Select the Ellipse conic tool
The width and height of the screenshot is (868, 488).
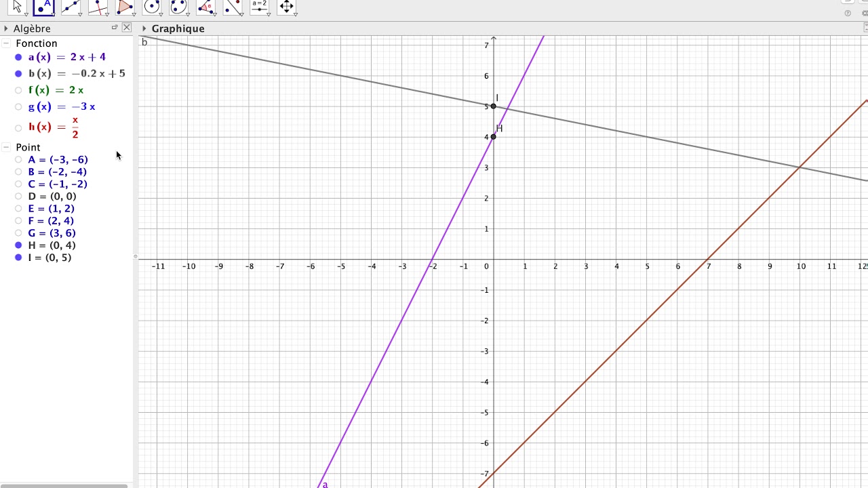(178, 7)
